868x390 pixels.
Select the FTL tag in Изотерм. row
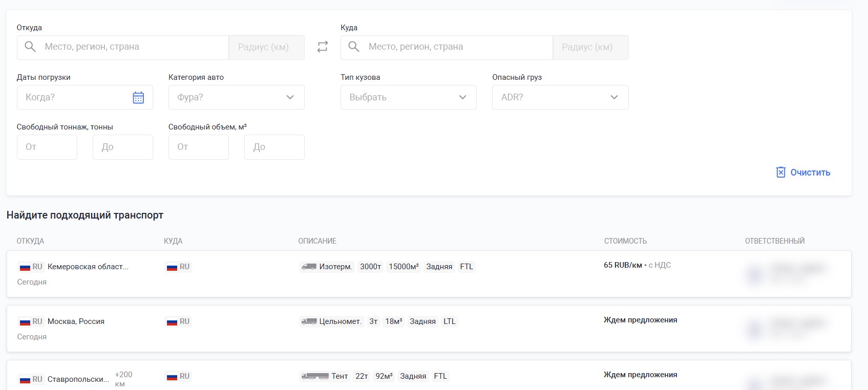tap(466, 267)
